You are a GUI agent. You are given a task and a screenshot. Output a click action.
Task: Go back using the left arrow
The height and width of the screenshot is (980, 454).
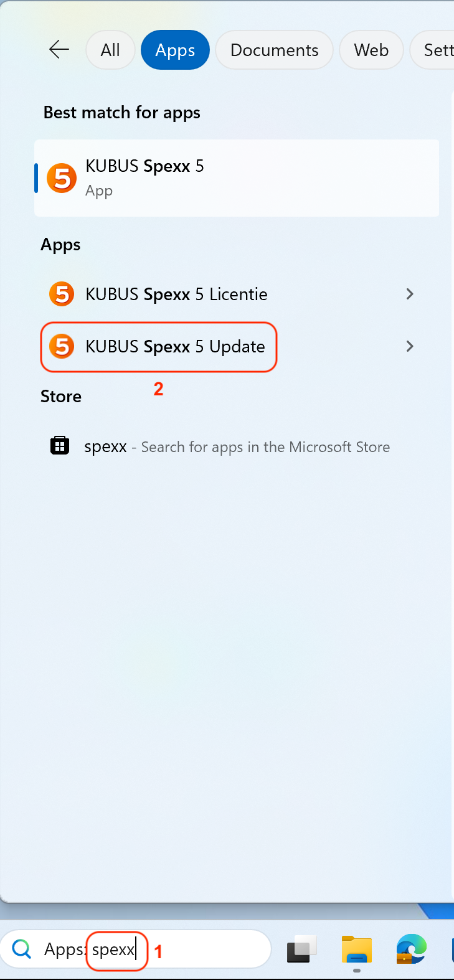(x=59, y=50)
